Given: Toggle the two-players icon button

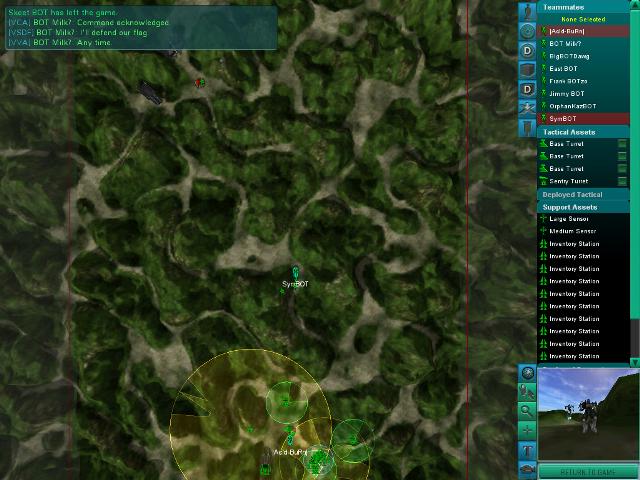Looking at the screenshot, I should pyautogui.click(x=527, y=392).
